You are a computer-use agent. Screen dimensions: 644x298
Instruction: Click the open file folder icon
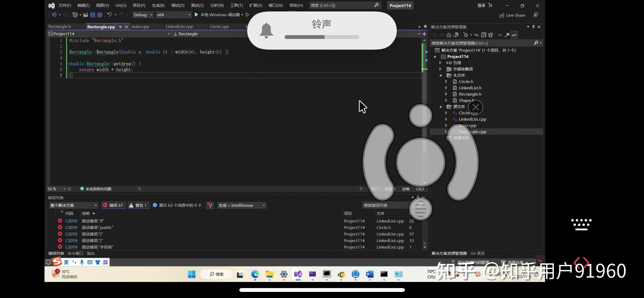(86, 15)
